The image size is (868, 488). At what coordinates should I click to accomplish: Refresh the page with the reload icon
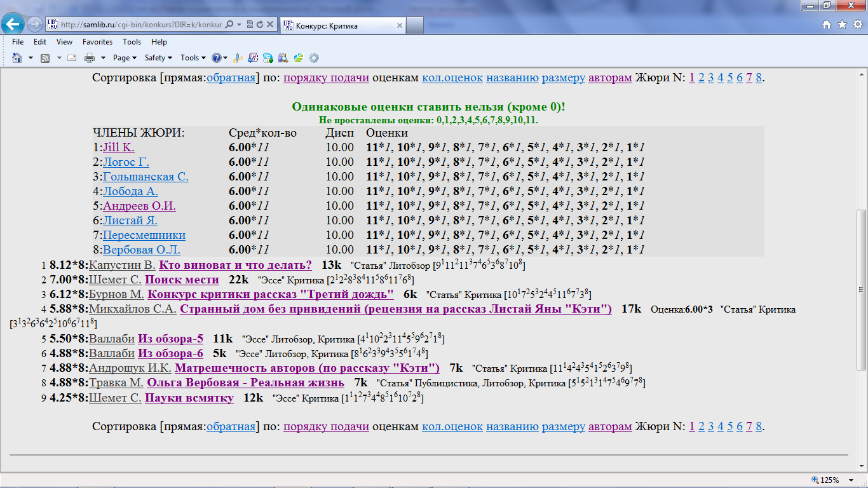[x=259, y=25]
